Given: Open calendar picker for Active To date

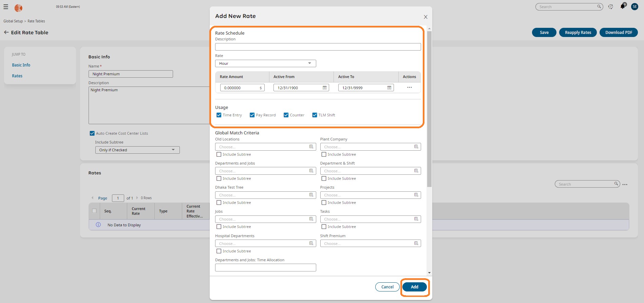Looking at the screenshot, I should tap(389, 88).
